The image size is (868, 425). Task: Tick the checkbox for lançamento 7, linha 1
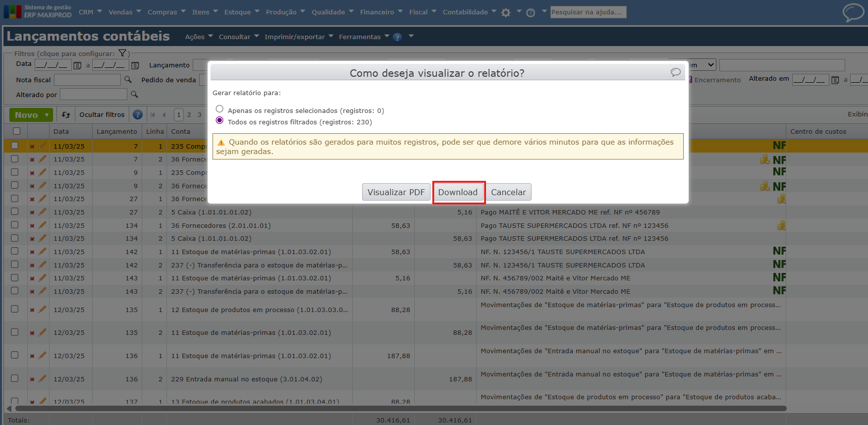point(15,146)
